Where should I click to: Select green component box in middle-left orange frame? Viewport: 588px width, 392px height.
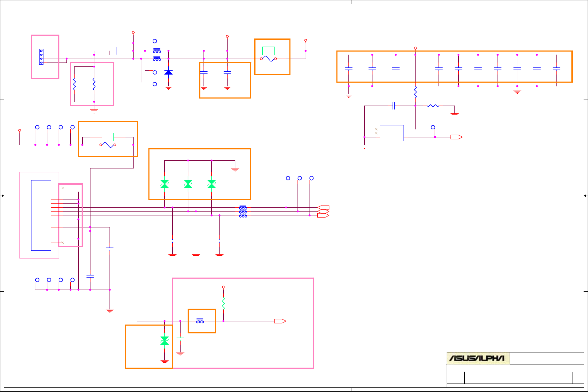pyautogui.click(x=108, y=137)
